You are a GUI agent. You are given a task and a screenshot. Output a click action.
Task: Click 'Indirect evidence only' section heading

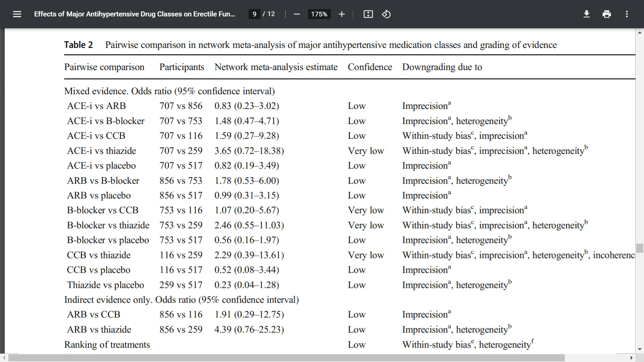tap(181, 300)
